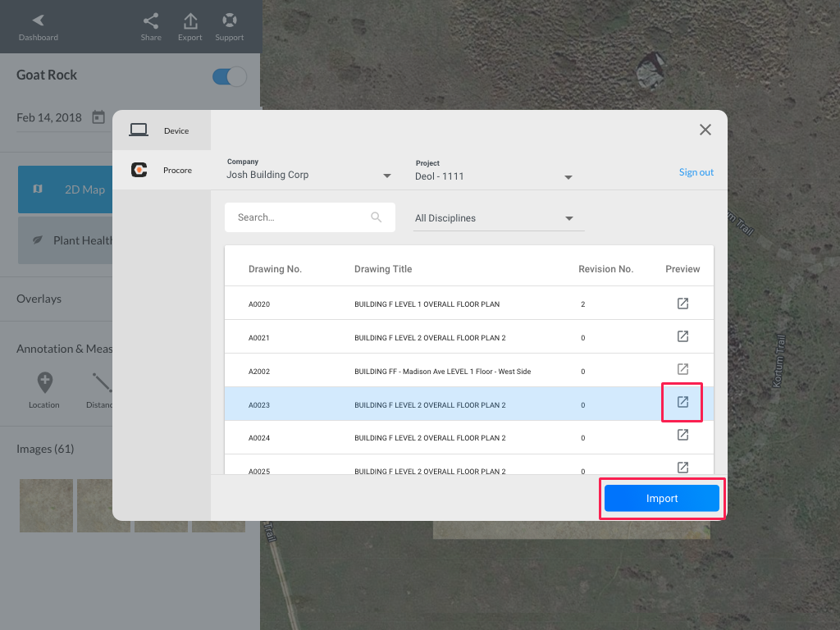Switch to the Device tab

(x=162, y=130)
